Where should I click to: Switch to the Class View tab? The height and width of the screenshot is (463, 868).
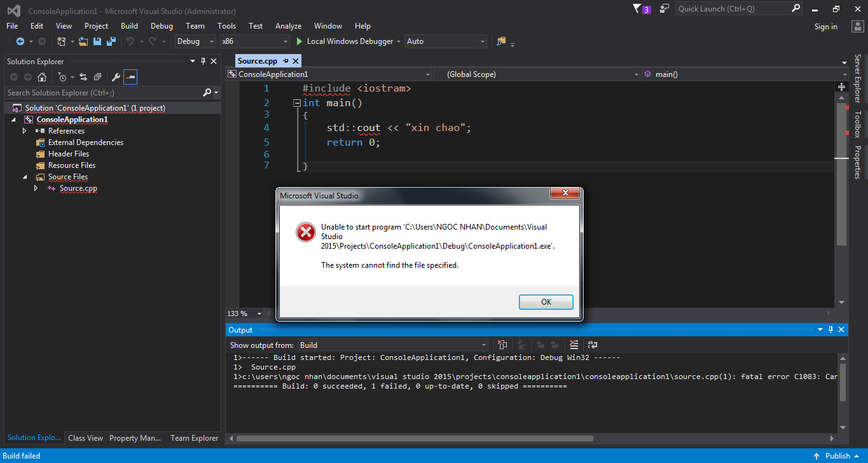[x=85, y=438]
